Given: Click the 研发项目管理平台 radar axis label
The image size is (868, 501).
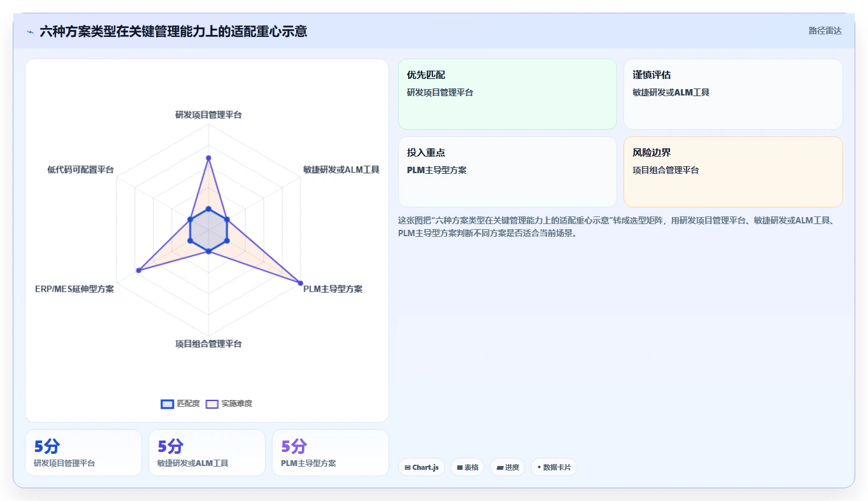Looking at the screenshot, I should tap(208, 115).
